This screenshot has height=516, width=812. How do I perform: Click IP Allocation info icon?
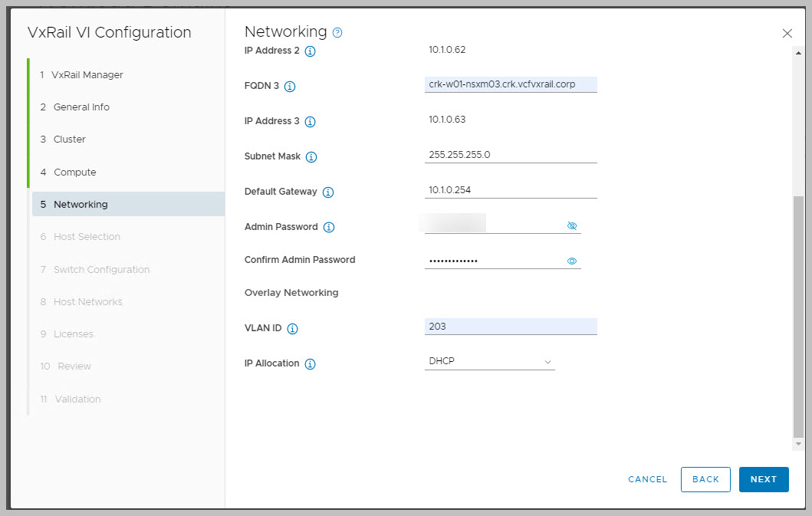click(x=311, y=364)
